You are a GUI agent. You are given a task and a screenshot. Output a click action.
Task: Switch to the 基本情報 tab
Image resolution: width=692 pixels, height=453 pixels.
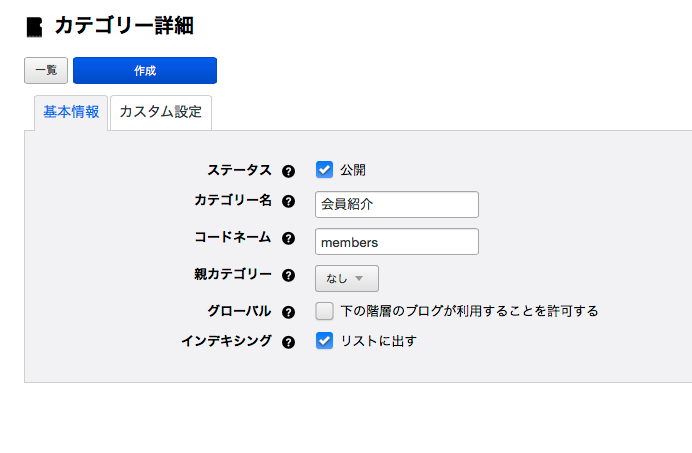(x=71, y=112)
